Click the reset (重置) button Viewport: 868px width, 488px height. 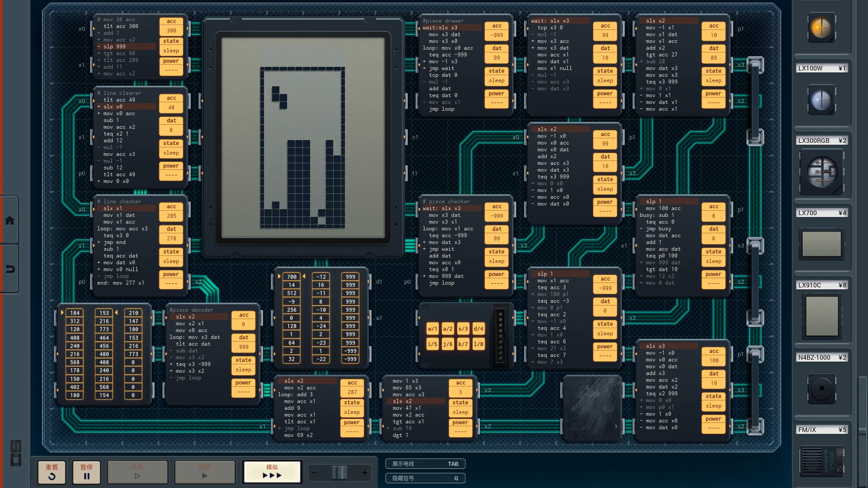pos(52,472)
